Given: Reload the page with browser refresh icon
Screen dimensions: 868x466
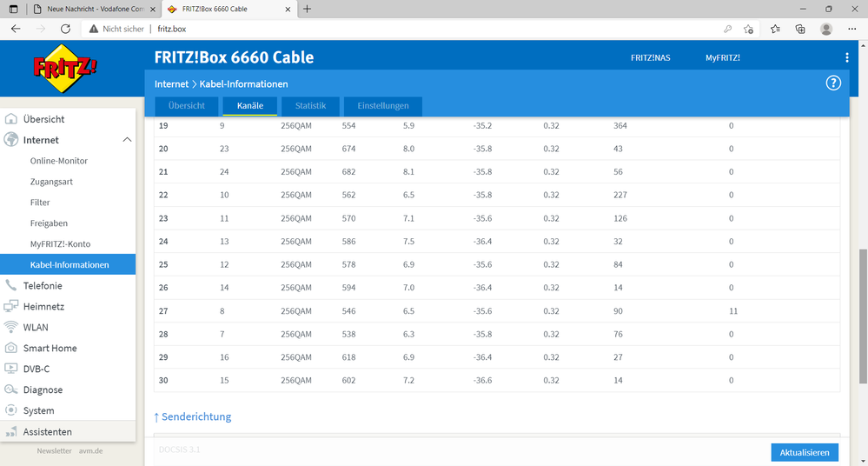Looking at the screenshot, I should [x=65, y=29].
